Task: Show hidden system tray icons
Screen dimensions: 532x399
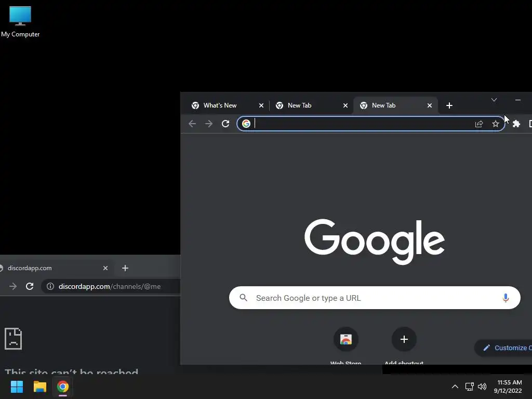Action: point(455,387)
